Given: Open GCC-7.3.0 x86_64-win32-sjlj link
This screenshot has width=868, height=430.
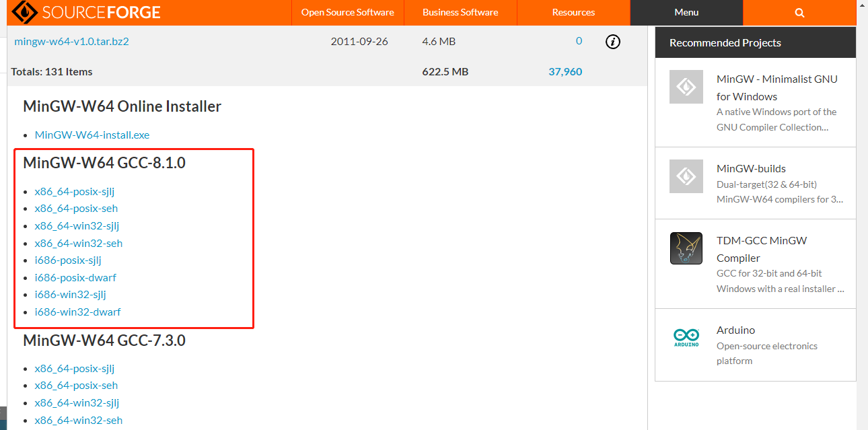Looking at the screenshot, I should click(77, 402).
